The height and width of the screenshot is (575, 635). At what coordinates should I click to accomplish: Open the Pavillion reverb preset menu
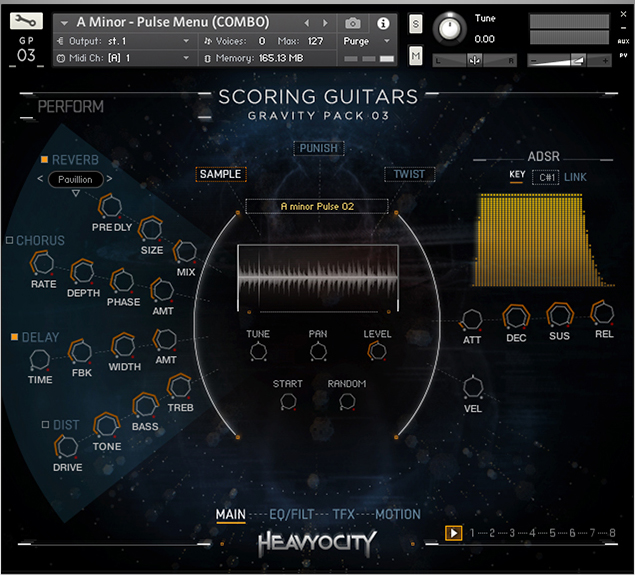pos(75,179)
